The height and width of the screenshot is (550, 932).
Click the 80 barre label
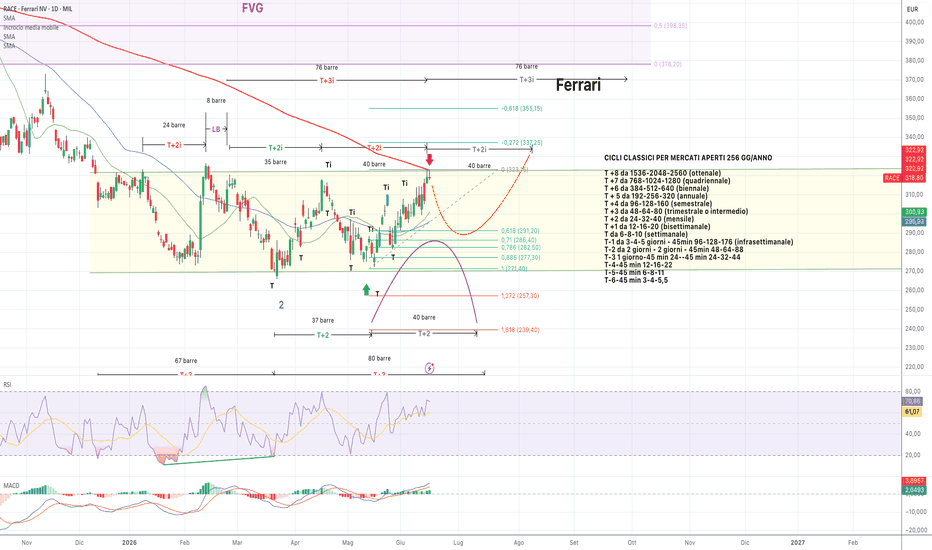click(x=379, y=359)
